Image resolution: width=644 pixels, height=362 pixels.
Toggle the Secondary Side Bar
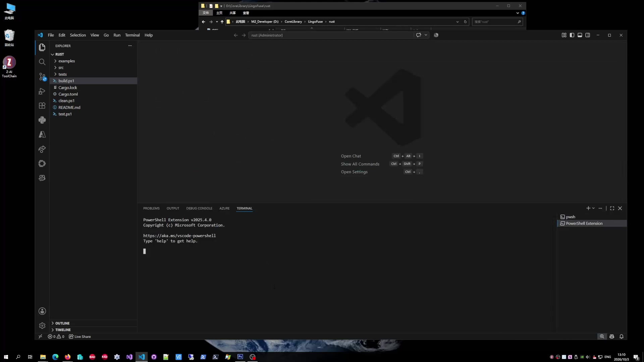pos(588,35)
